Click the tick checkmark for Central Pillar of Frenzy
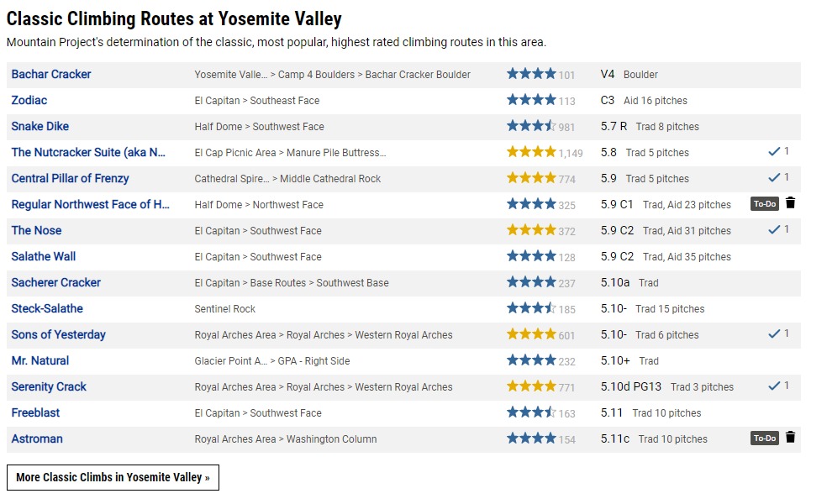The height and width of the screenshot is (504, 827). (x=774, y=178)
